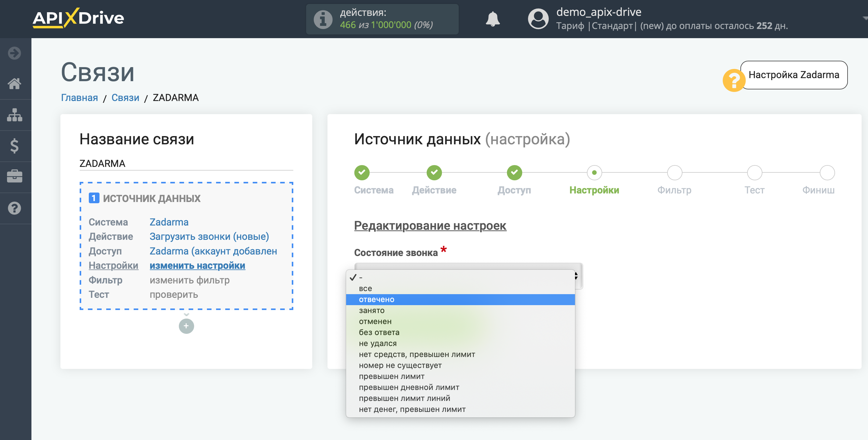Open Загрузить звонки (новые) action link
Screen dimensions: 868x440
click(x=209, y=236)
